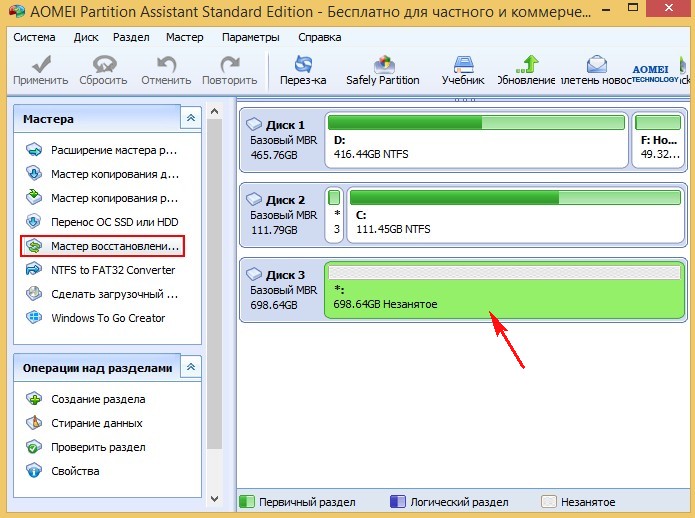The height and width of the screenshot is (518, 695).
Task: Click the Мастер копирования раздела icon
Action: click(34, 198)
